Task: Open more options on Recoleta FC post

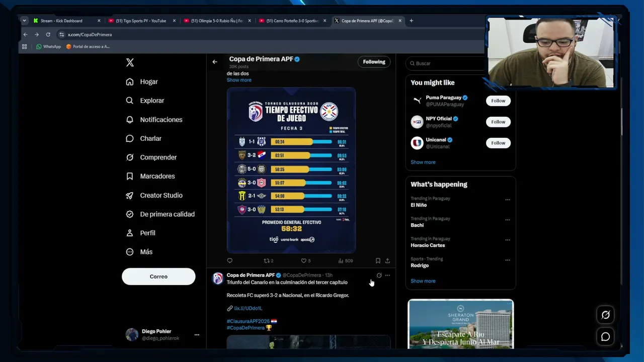Action: 387,276
